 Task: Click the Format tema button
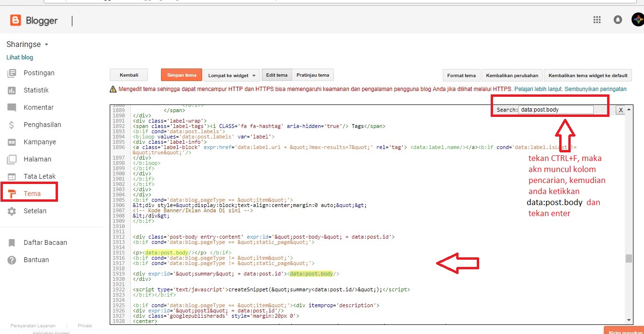point(461,75)
